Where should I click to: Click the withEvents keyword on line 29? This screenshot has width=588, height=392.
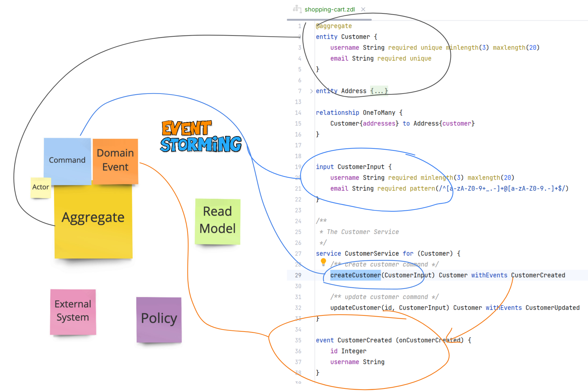click(x=489, y=275)
